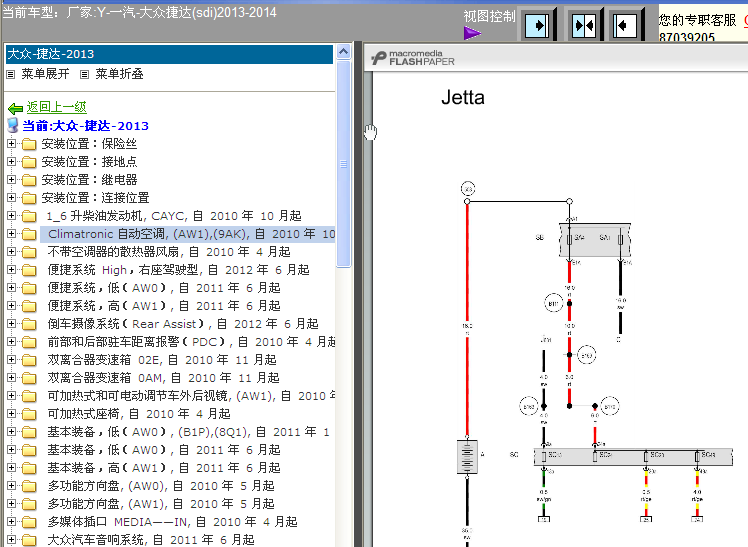Select 多功能方向盘 (AW1) 2010 item
This screenshot has height=547, width=748.
pos(161,504)
